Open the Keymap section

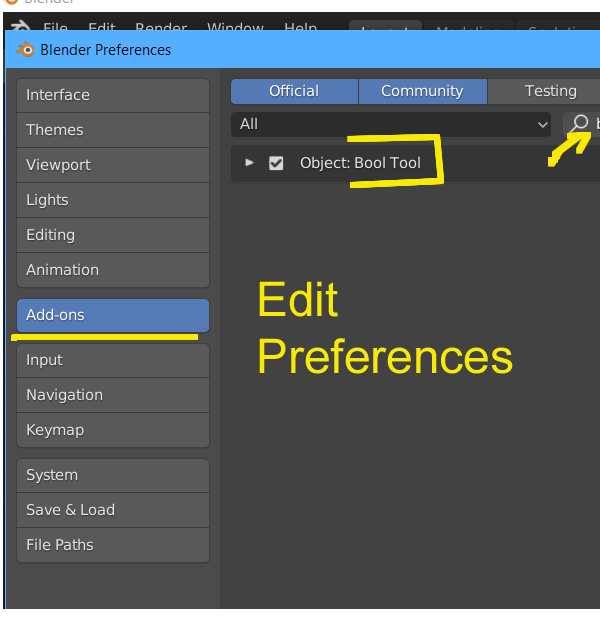112,430
